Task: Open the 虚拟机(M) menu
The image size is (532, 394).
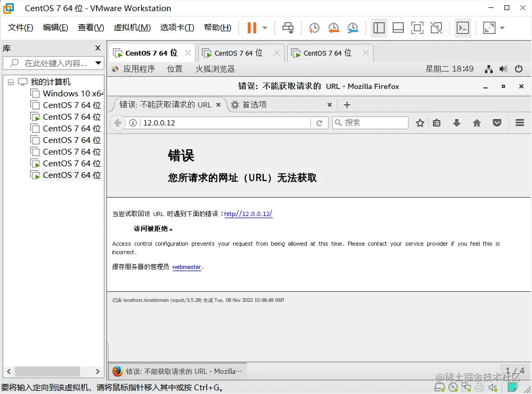Action: click(132, 28)
